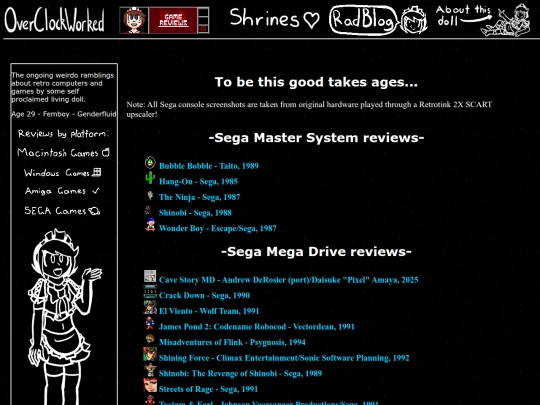Open Amiga Games reviews

(x=62, y=191)
